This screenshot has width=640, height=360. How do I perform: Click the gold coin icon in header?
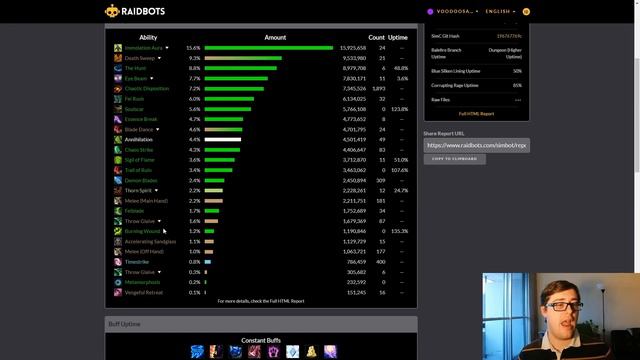526,11
